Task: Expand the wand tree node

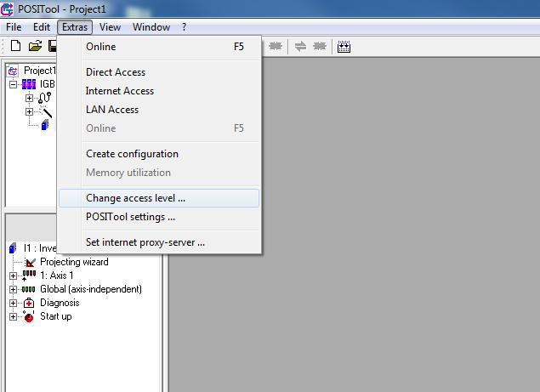Action: pos(29,112)
